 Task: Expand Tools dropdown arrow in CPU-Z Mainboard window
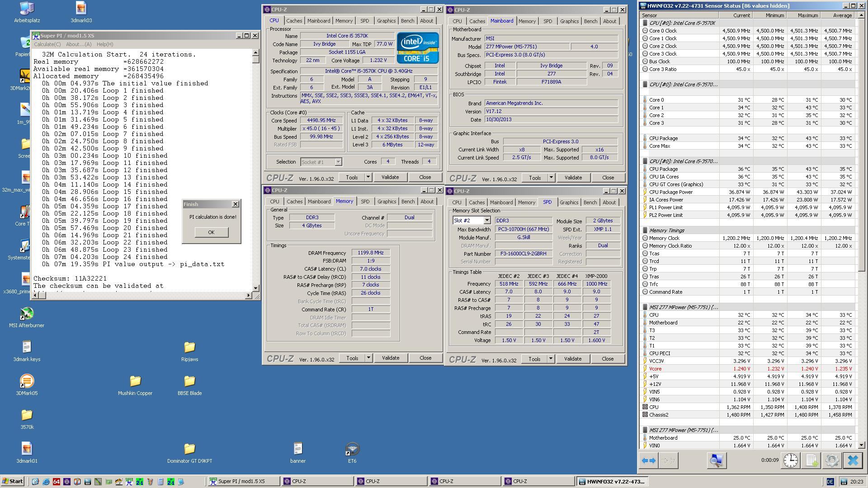click(551, 178)
